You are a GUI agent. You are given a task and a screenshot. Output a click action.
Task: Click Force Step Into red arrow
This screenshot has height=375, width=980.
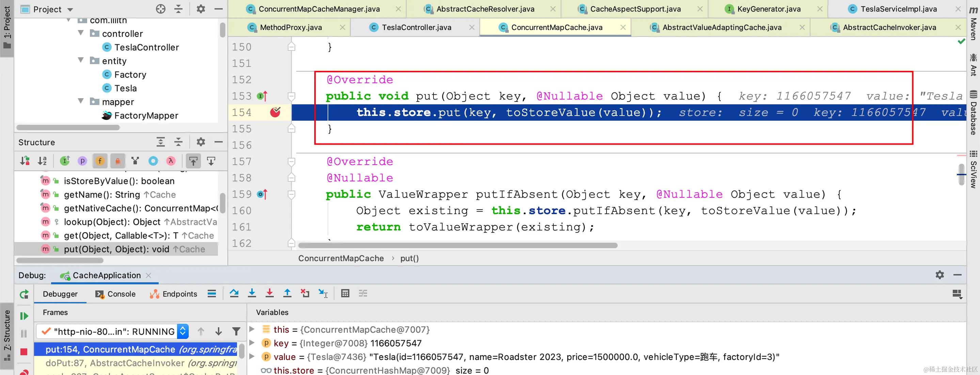[269, 293]
